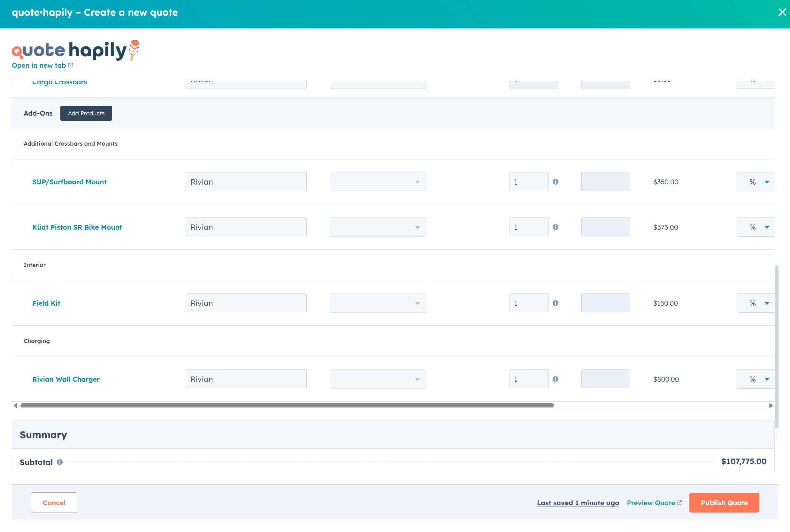The height and width of the screenshot is (532, 790).
Task: Click info icon next to Field Kit quantity
Action: pyautogui.click(x=555, y=303)
